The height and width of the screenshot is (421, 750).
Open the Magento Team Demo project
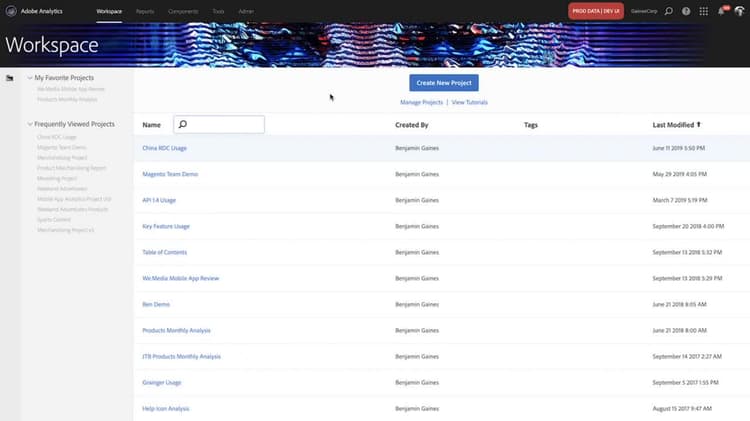(x=170, y=174)
